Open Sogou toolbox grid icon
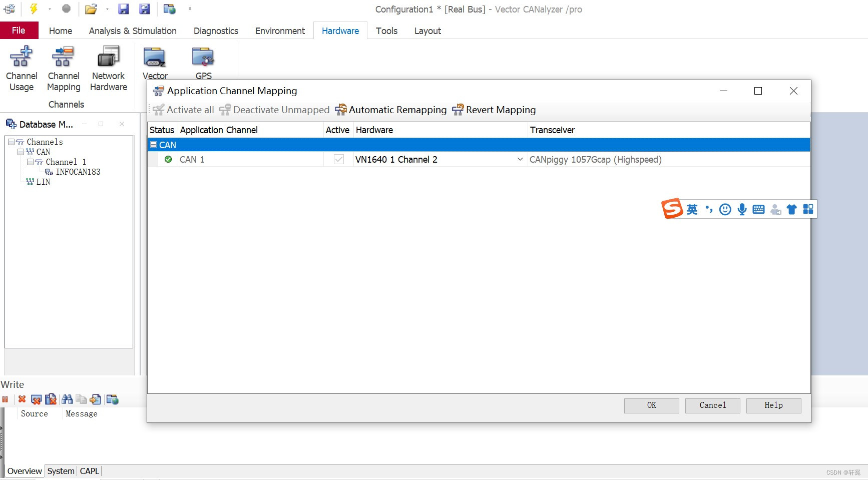The width and height of the screenshot is (868, 480). point(808,209)
